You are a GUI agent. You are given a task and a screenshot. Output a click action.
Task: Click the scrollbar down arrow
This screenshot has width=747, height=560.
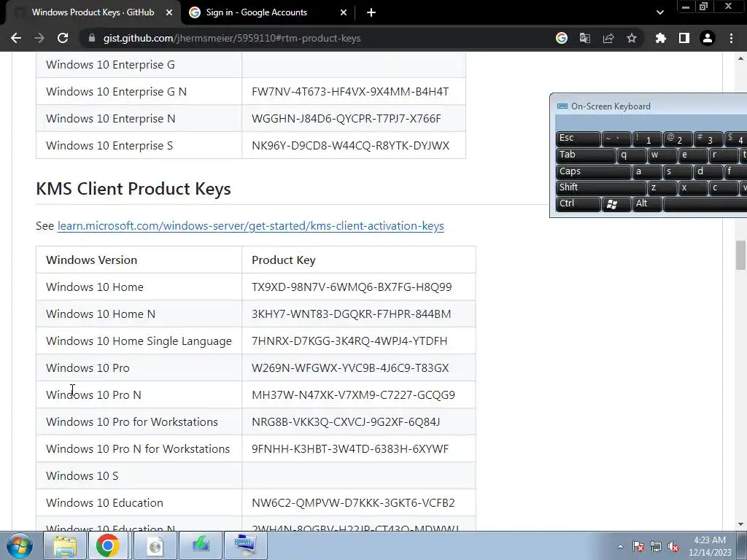pyautogui.click(x=740, y=524)
